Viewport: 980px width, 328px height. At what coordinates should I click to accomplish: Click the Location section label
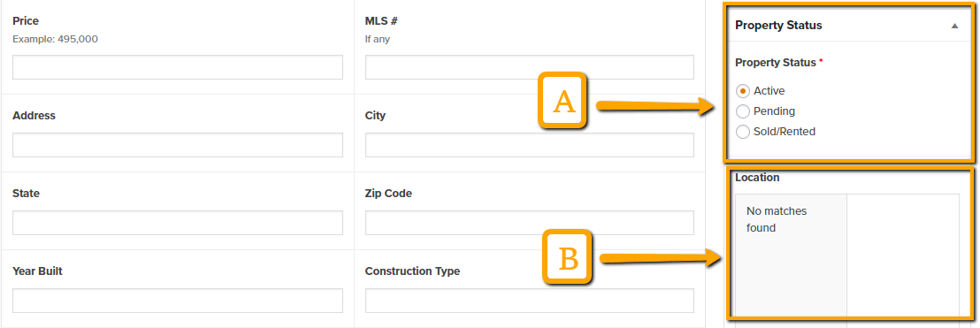tap(757, 178)
